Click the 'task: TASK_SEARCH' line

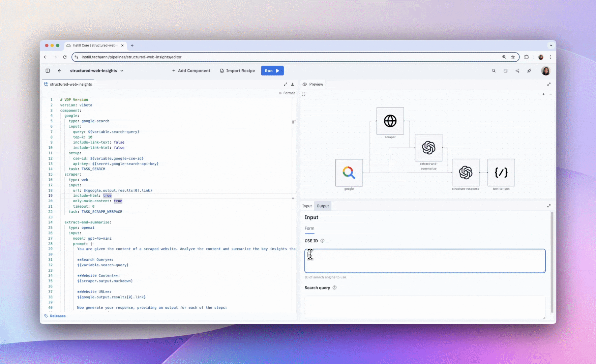click(87, 169)
